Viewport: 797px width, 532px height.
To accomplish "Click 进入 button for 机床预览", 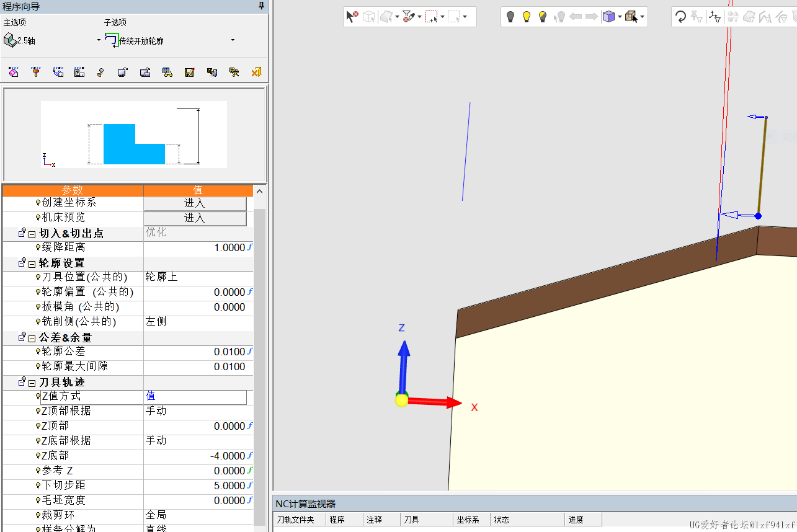I will click(195, 218).
